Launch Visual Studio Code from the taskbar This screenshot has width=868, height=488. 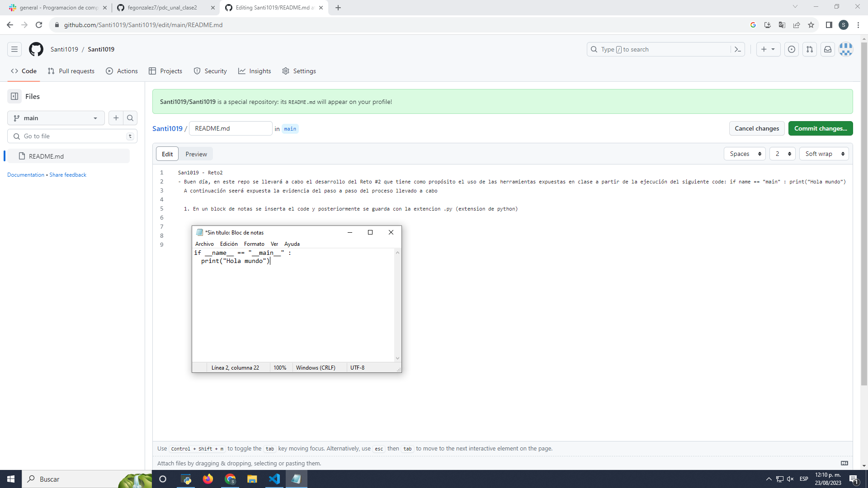(274, 479)
